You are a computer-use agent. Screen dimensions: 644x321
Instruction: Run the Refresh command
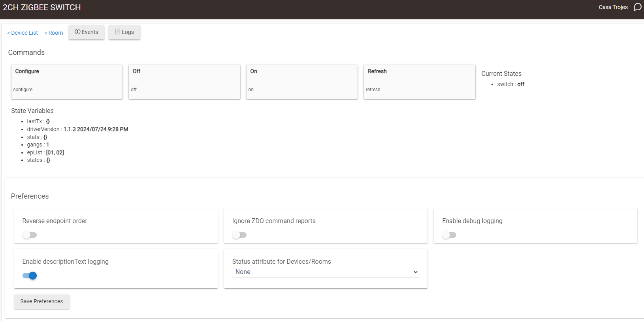tap(419, 81)
